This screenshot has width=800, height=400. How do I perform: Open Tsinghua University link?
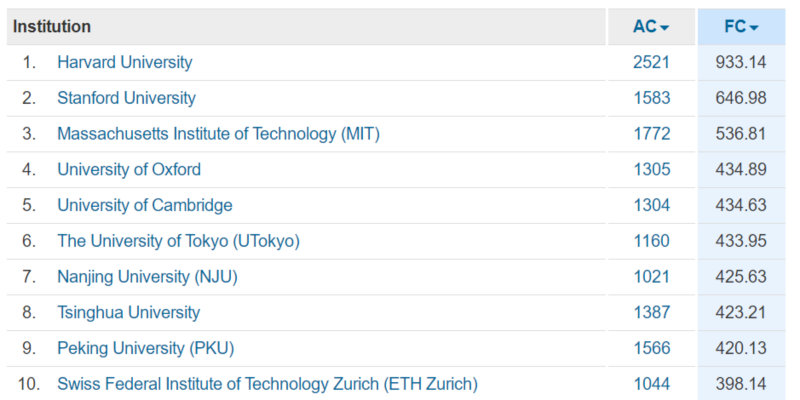pos(129,312)
